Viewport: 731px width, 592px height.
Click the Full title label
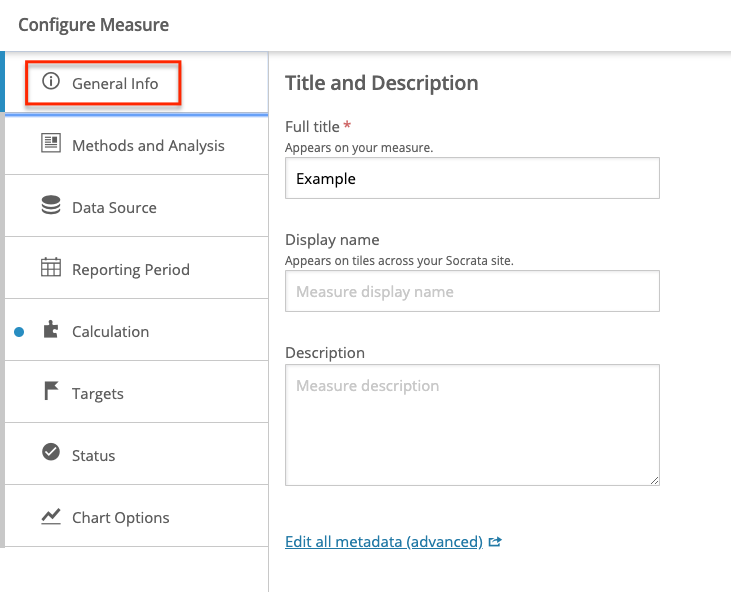pos(312,127)
